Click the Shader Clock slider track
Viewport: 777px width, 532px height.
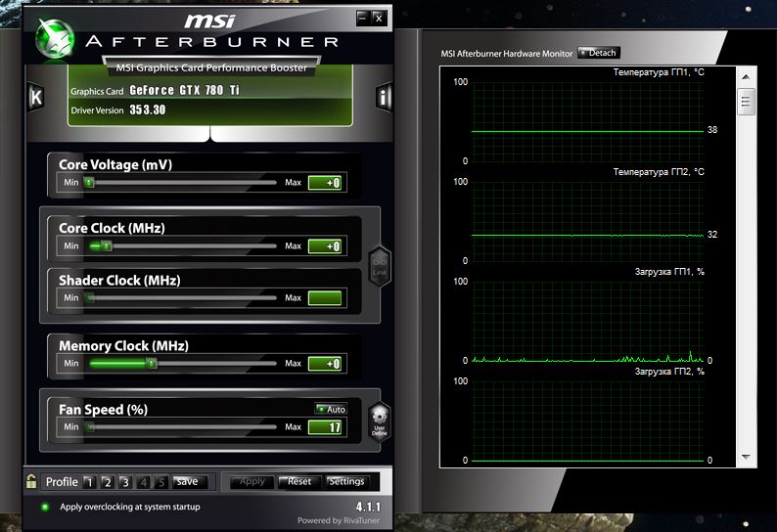(181, 297)
